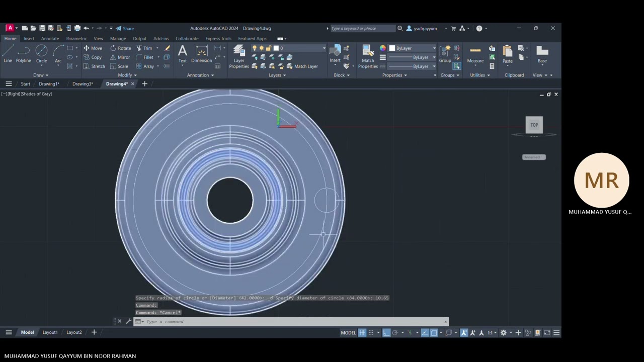Open the Manage ribbon tab

[x=118, y=39]
